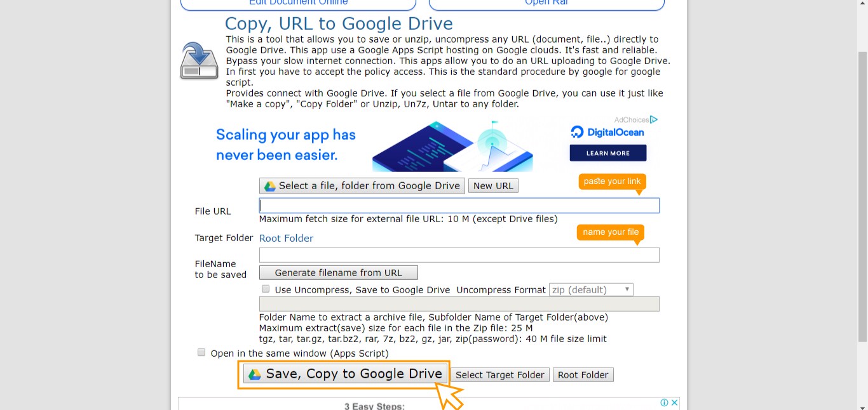Click the DigitalOcean logo in the ad
Image resolution: width=868 pixels, height=410 pixels.
[x=607, y=132]
